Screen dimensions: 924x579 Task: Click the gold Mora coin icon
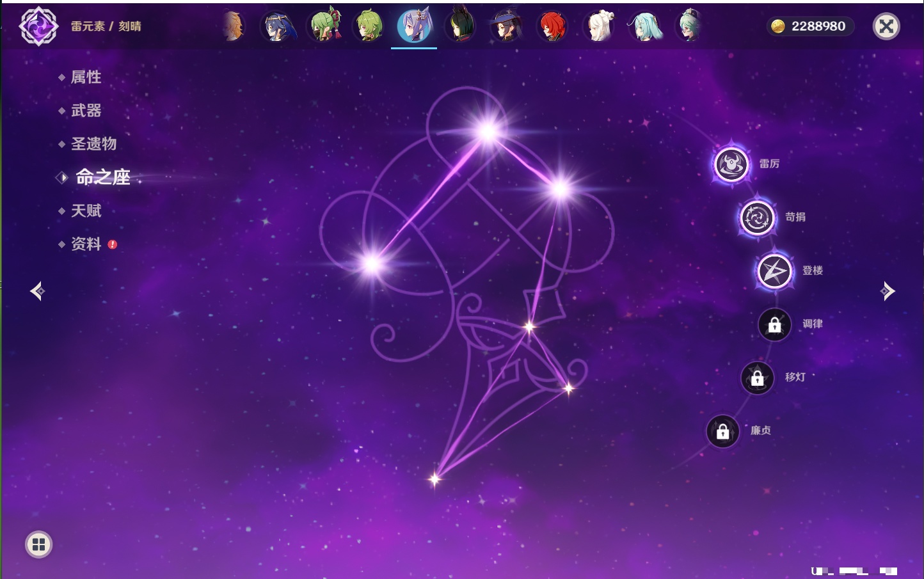[x=777, y=26]
